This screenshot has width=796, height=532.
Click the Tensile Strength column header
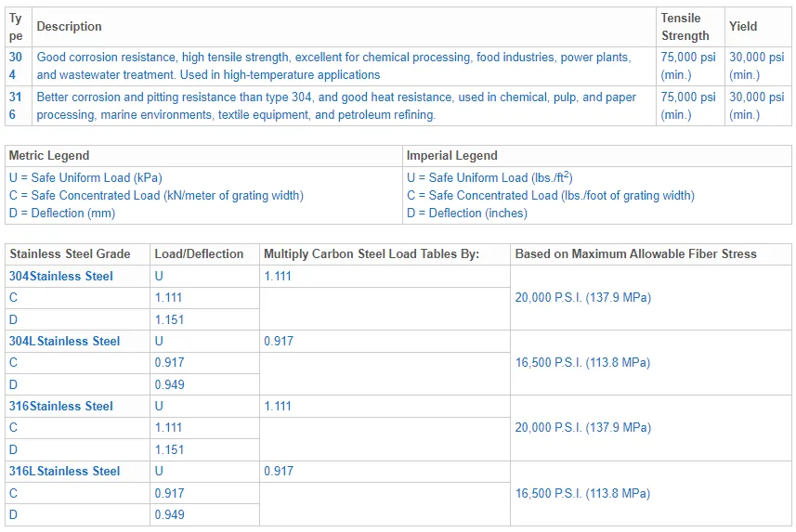[x=685, y=27]
